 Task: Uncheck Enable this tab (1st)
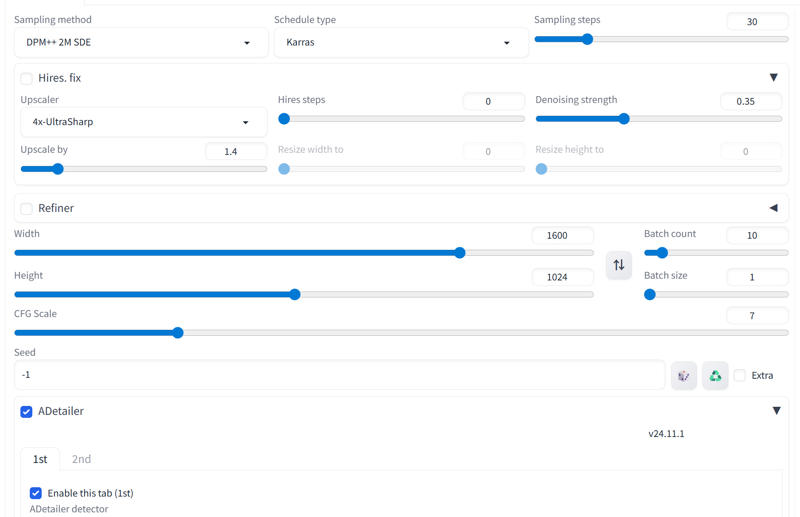36,493
